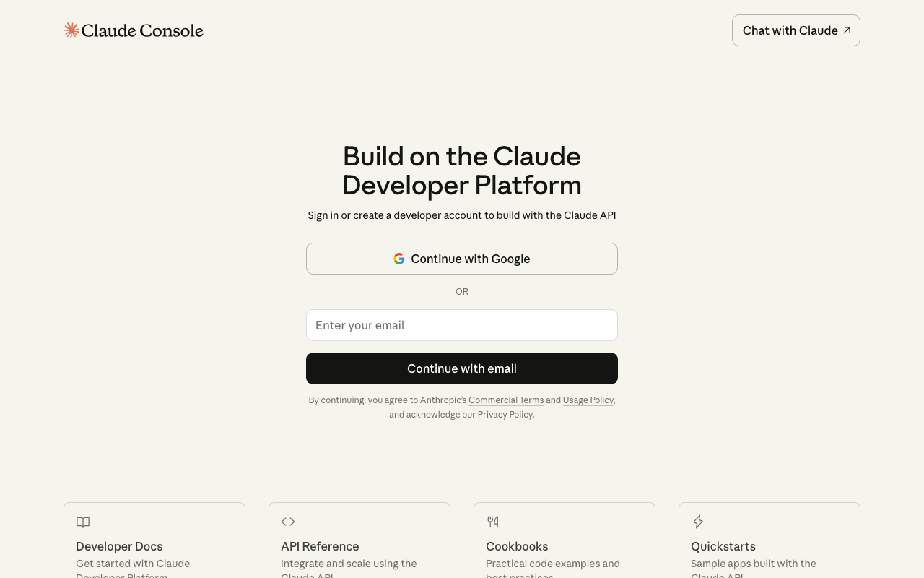Go to the API Reference card title
Screen dimensions: 924x578
pos(320,546)
